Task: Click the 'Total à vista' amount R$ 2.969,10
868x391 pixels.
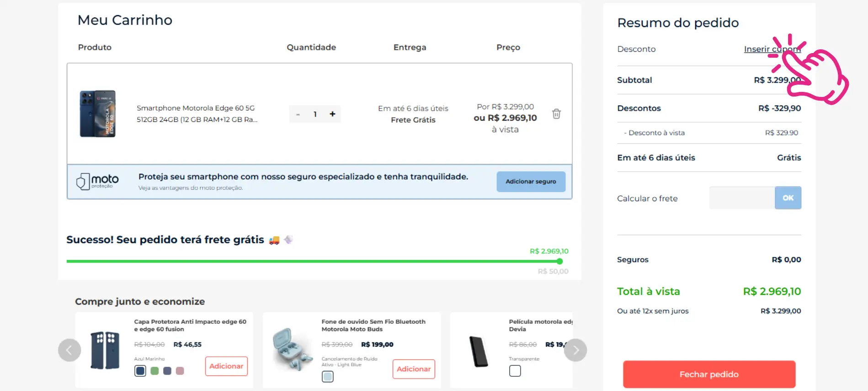Action: point(772,291)
